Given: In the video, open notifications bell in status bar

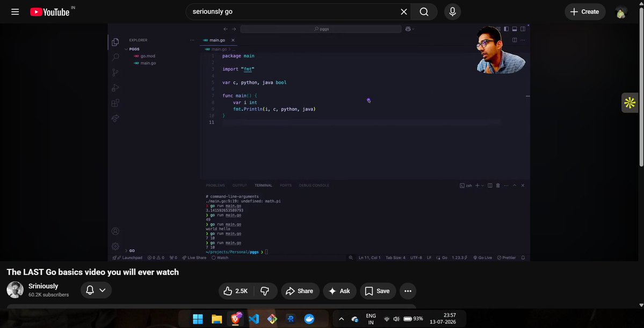Looking at the screenshot, I should (523, 258).
